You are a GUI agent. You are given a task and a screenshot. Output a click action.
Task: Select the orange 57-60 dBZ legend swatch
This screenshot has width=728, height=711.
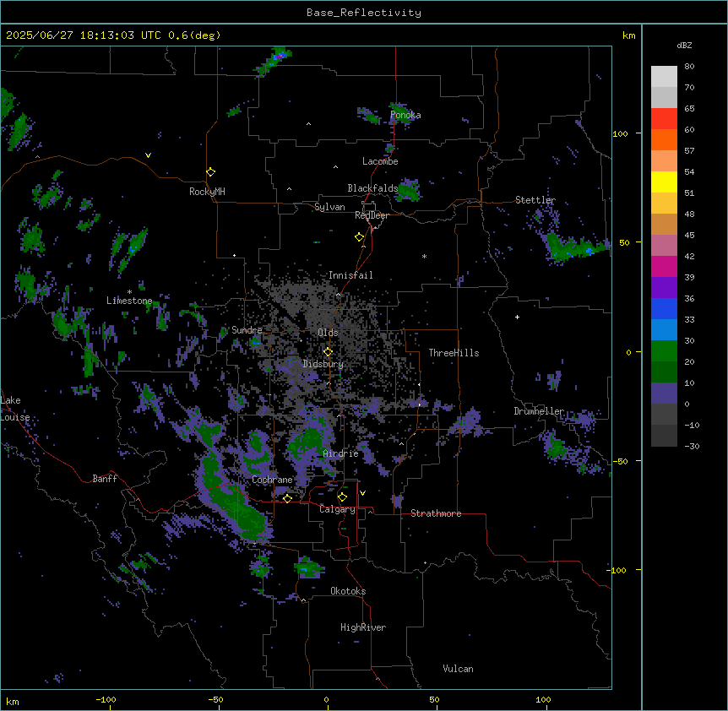coord(664,139)
